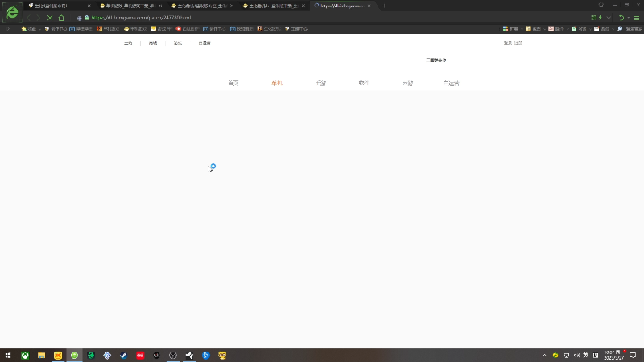Close the first browser tab
644x362 pixels.
tap(89, 6)
